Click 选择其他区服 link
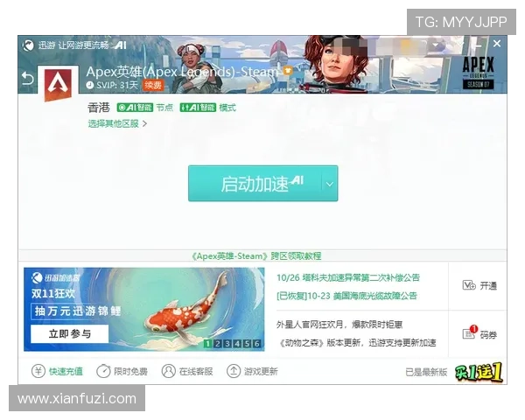 (x=117, y=123)
